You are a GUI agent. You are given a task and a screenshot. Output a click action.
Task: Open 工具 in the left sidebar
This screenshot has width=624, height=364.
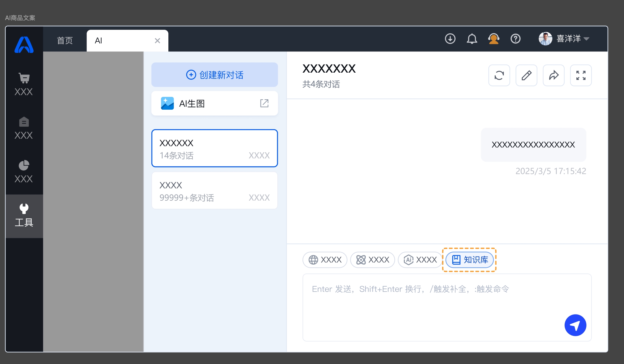(24, 216)
